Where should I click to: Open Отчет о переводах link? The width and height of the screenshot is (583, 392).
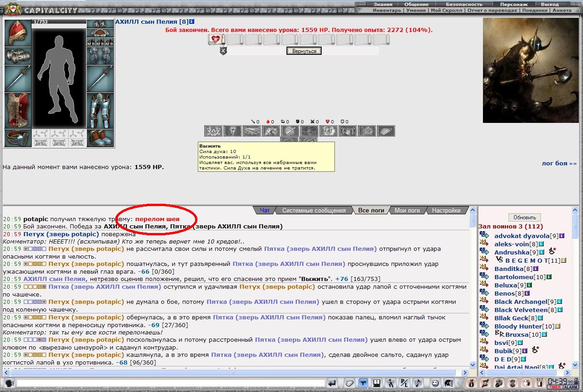[x=491, y=10]
